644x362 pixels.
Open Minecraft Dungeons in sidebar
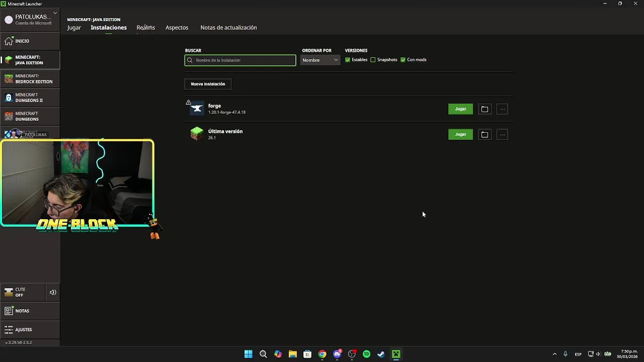30,116
